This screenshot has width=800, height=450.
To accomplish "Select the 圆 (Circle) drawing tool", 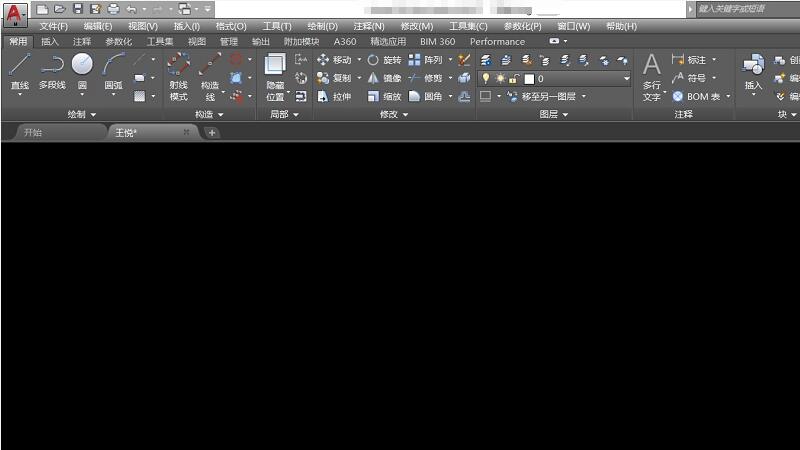I will (82, 70).
